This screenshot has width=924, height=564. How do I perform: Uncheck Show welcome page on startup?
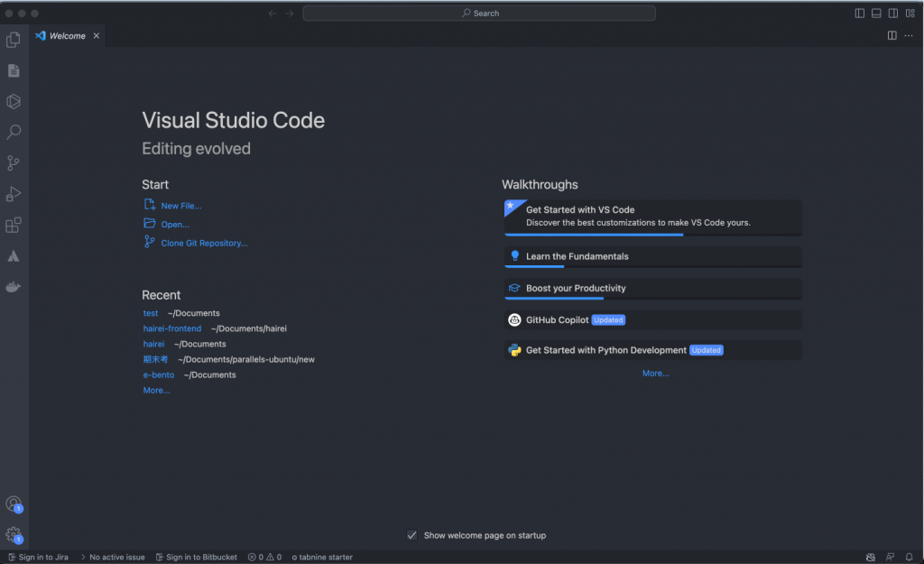pos(412,535)
